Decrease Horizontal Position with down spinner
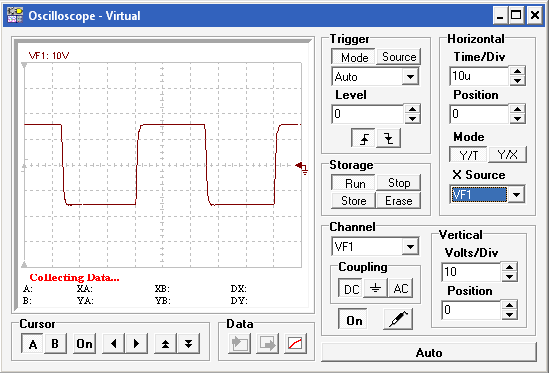 (x=517, y=119)
